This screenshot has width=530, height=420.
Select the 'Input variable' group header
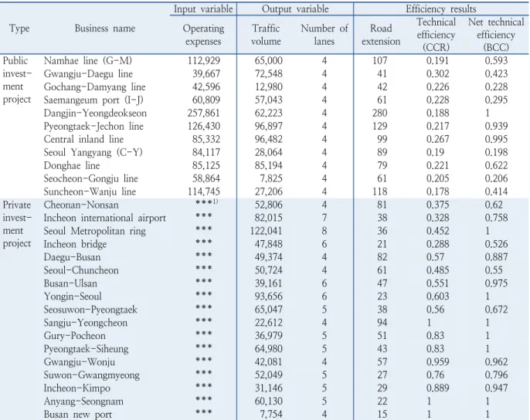pyautogui.click(x=203, y=9)
